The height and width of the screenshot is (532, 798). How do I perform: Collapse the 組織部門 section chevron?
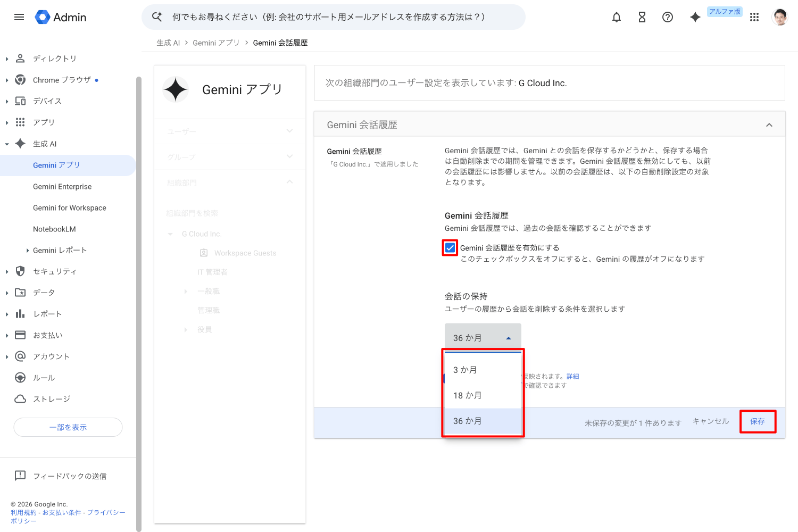pyautogui.click(x=289, y=182)
